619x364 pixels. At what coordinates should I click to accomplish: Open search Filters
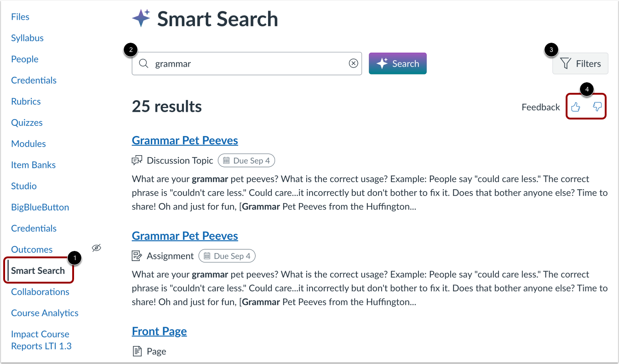coord(580,63)
